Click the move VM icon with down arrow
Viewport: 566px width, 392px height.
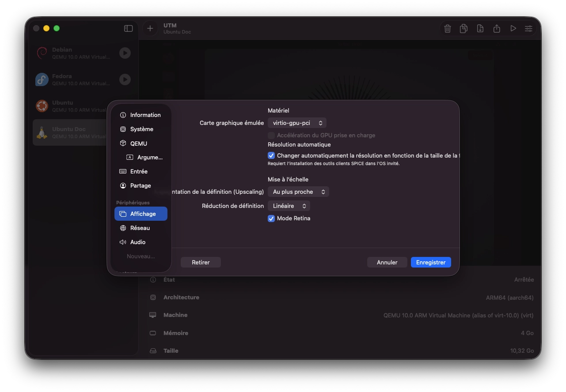(480, 29)
